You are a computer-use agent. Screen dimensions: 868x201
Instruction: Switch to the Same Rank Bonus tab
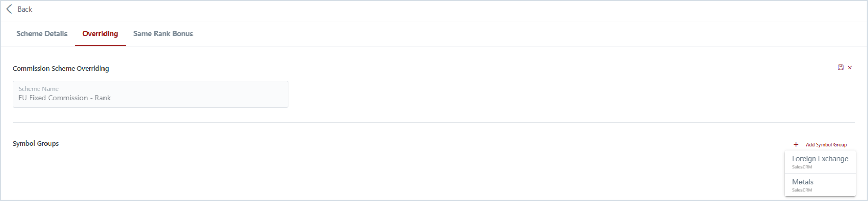tap(163, 34)
